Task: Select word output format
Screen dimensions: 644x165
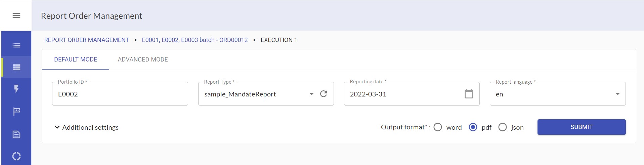Action: [x=438, y=127]
